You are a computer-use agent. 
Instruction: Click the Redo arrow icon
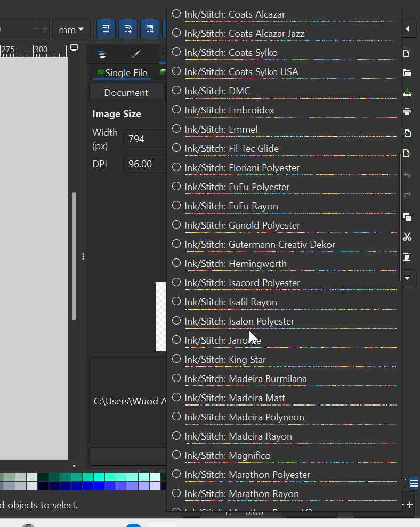407,195
